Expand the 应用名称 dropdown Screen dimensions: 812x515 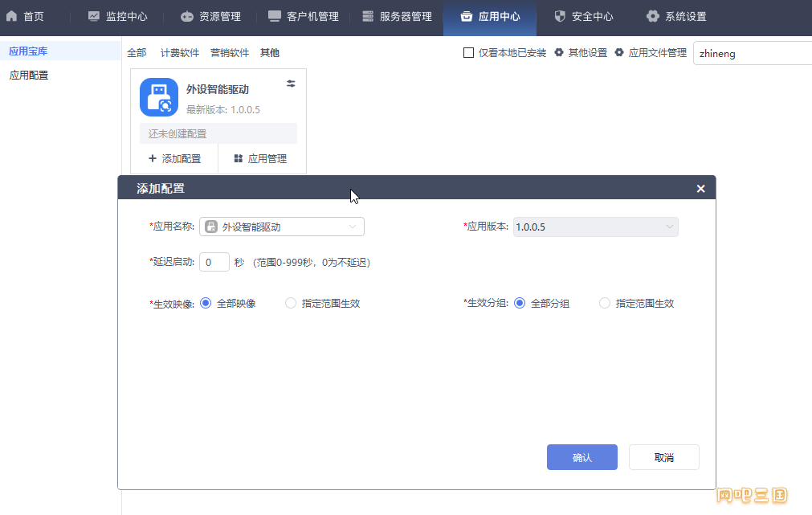(x=282, y=227)
